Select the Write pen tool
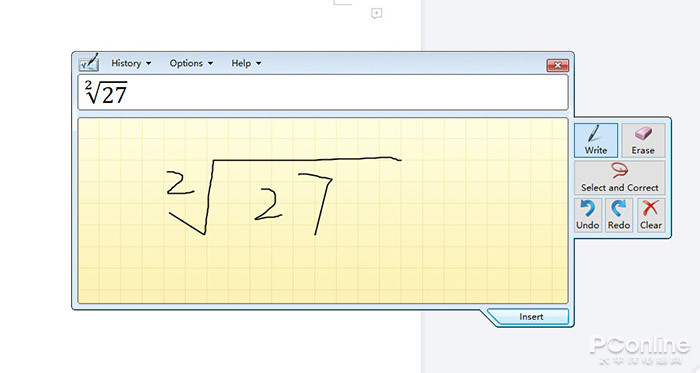Image resolution: width=700 pixels, height=373 pixels. [596, 140]
